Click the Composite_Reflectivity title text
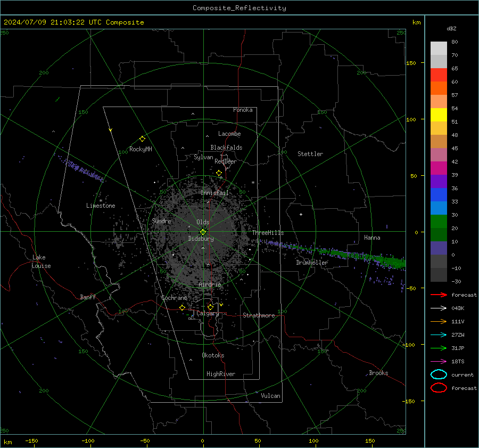Image resolution: width=479 pixels, height=448 pixels. [240, 8]
